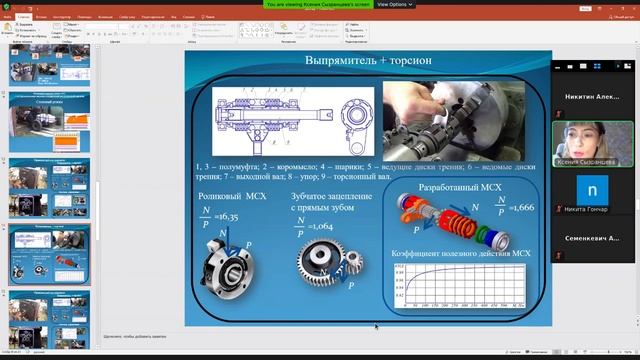This screenshot has height=360, width=640.
Task: Click the Помощник lightbulb search box
Action: tap(208, 17)
